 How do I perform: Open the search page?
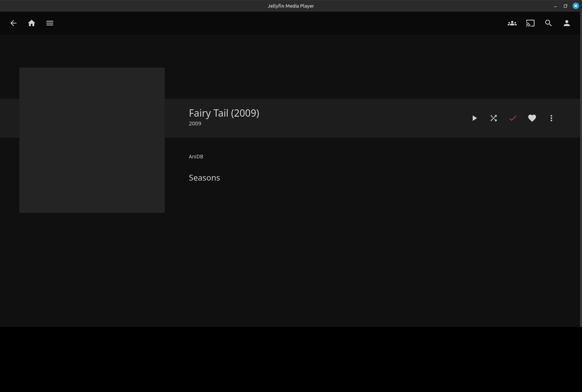coord(549,23)
